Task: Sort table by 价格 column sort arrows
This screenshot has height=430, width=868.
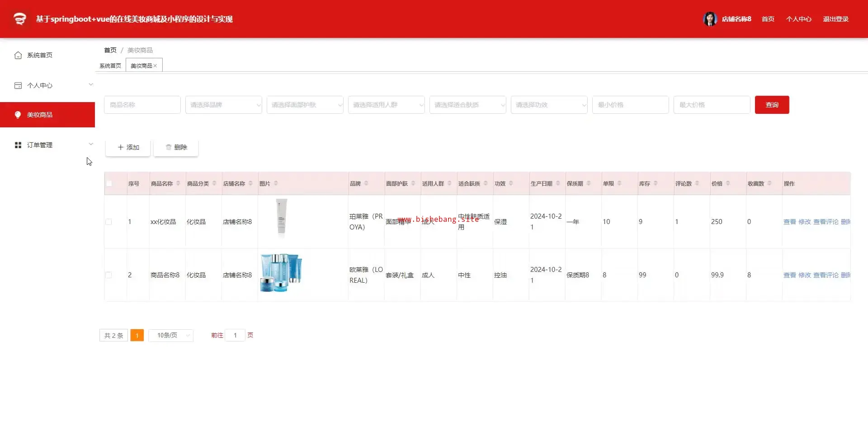Action: click(x=728, y=183)
